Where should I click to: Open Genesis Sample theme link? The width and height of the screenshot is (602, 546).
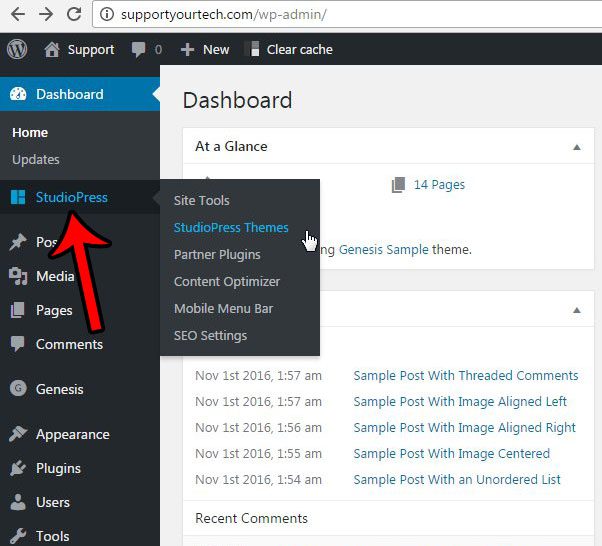click(x=383, y=249)
